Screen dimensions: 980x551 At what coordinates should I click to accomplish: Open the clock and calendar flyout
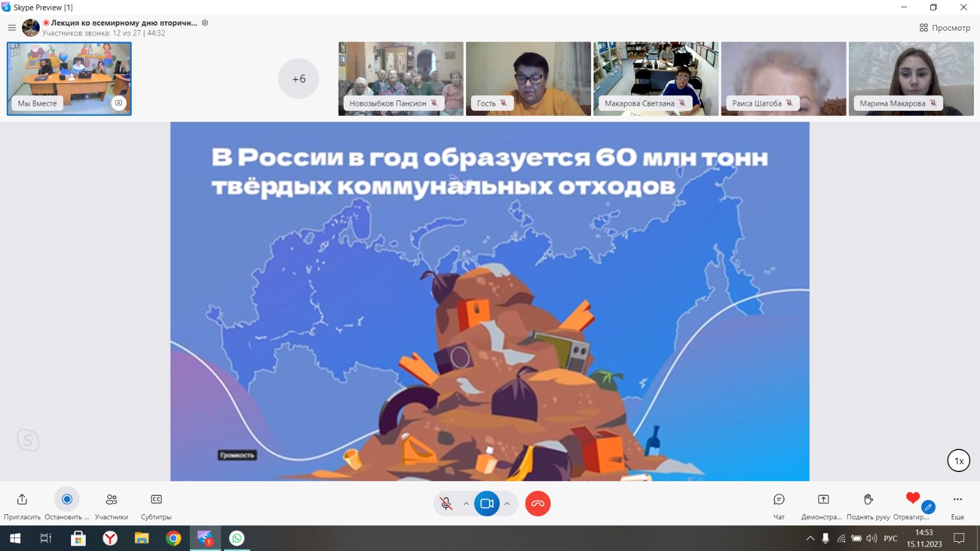point(924,538)
